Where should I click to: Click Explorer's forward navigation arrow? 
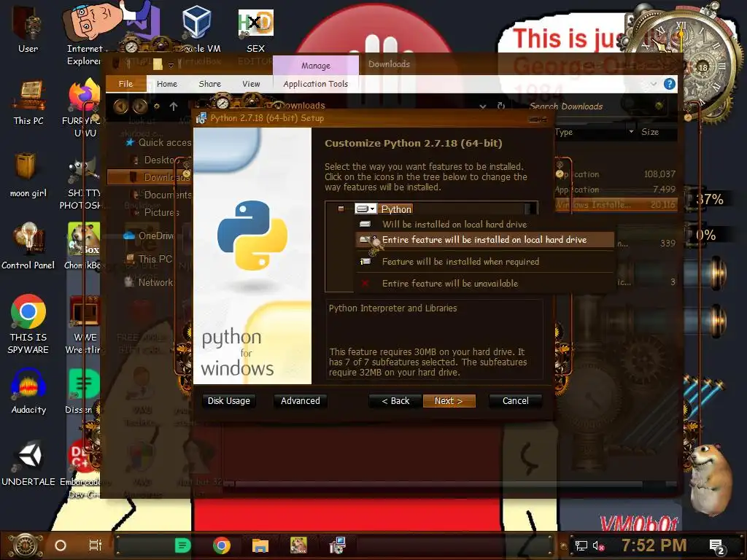(x=139, y=106)
